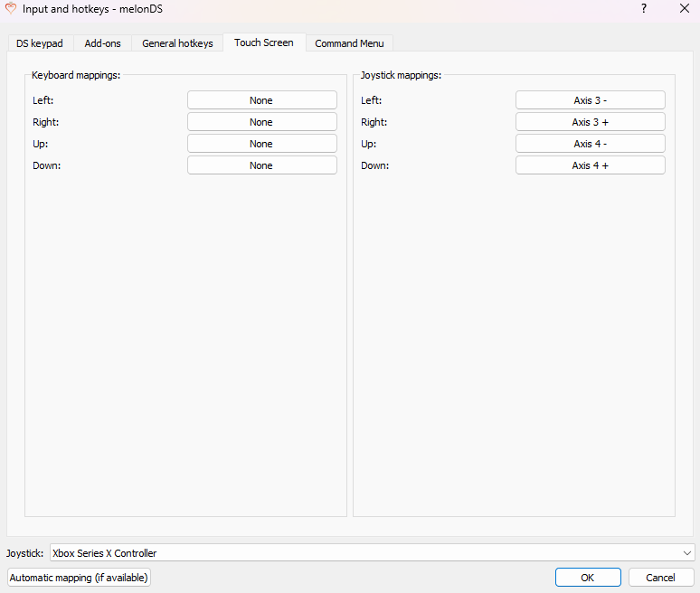
Task: Set the keyboard mapping for Left
Action: point(261,100)
